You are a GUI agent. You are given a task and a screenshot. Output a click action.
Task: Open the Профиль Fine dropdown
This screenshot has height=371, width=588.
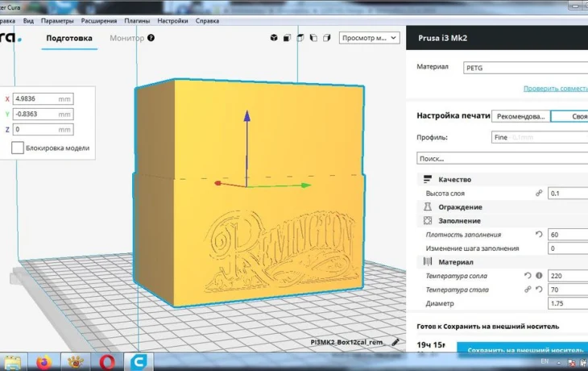(539, 137)
